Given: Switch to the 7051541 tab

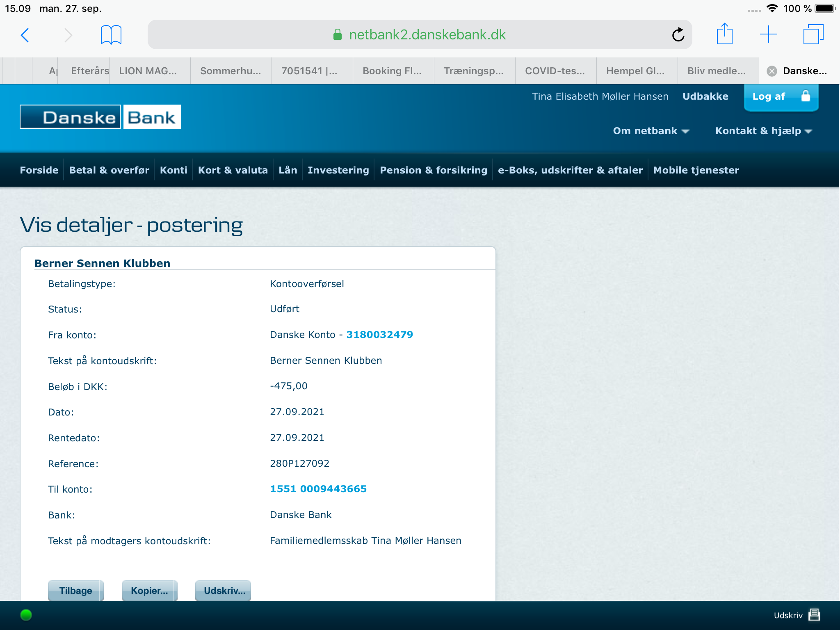Looking at the screenshot, I should (x=312, y=71).
